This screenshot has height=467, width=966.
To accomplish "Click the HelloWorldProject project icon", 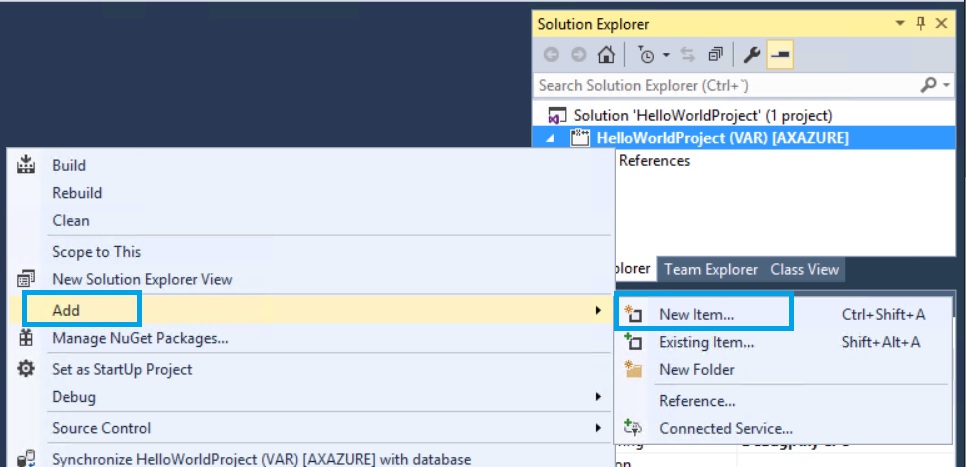I will pyautogui.click(x=579, y=138).
